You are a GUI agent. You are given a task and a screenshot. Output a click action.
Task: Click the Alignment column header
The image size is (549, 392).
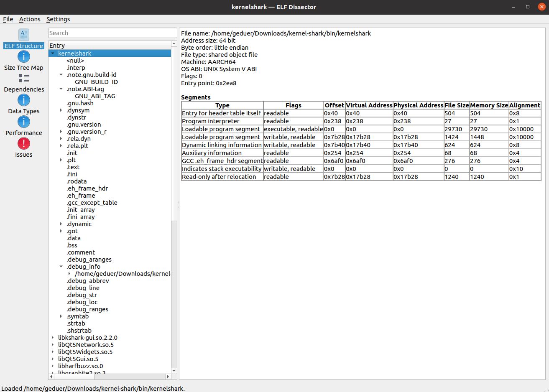coord(525,105)
